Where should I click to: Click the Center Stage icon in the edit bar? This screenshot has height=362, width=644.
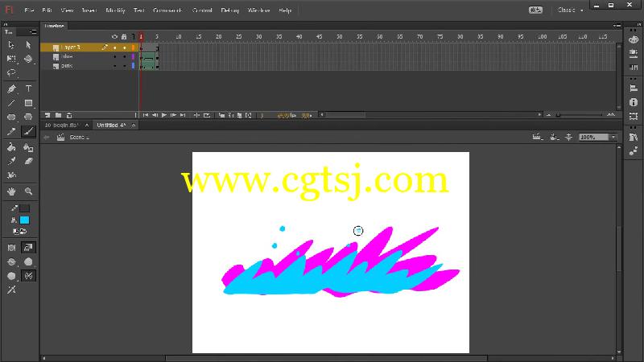pyautogui.click(x=569, y=137)
